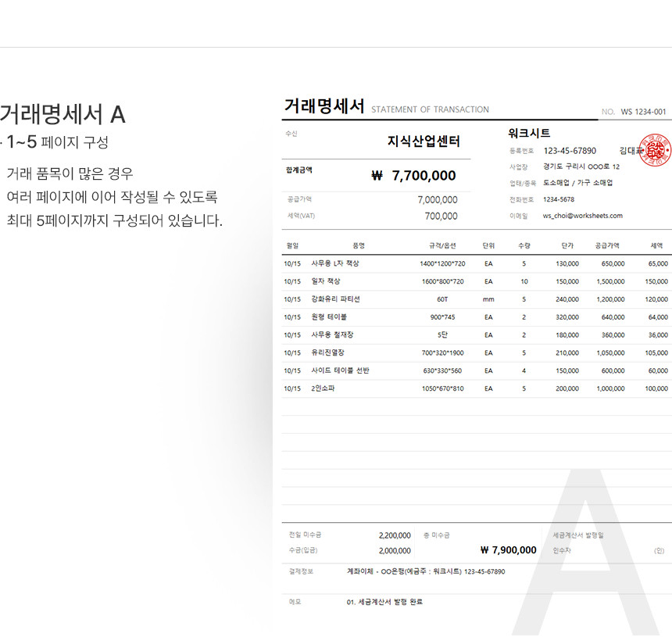Viewport: 672px width, 637px height.
Task: Click the 규격/옵션 column header
Action: (442, 245)
